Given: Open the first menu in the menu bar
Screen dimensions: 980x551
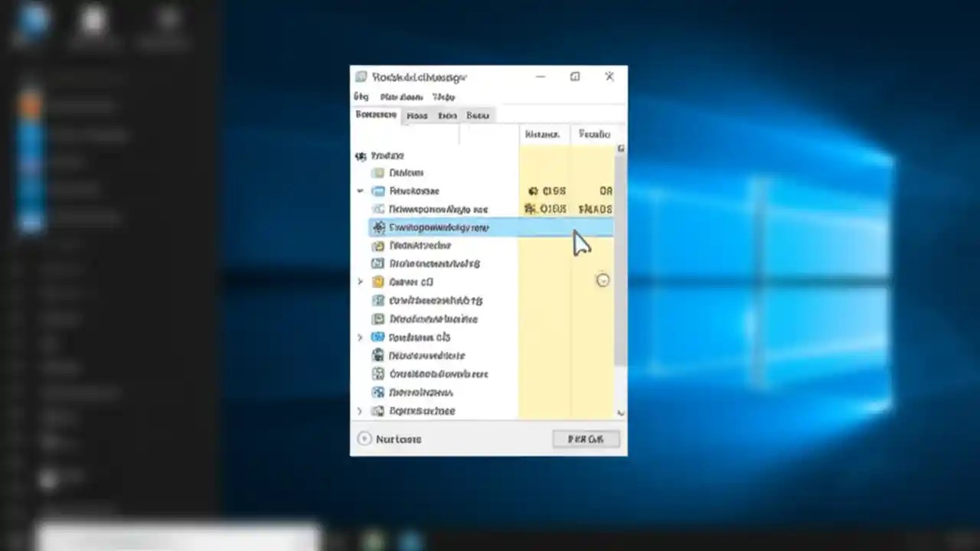Looking at the screenshot, I should 361,96.
